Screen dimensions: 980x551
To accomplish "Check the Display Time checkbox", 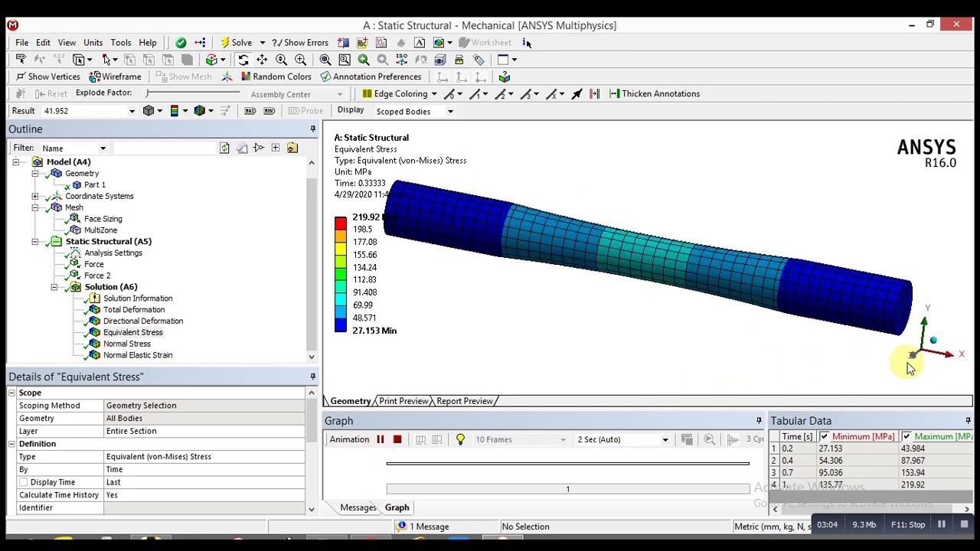I will pyautogui.click(x=23, y=482).
